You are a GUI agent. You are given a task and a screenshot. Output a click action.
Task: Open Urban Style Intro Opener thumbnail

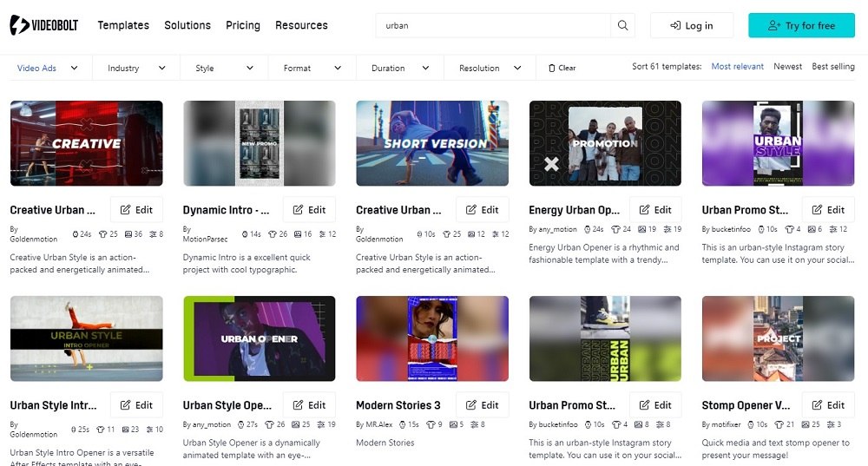coord(86,338)
